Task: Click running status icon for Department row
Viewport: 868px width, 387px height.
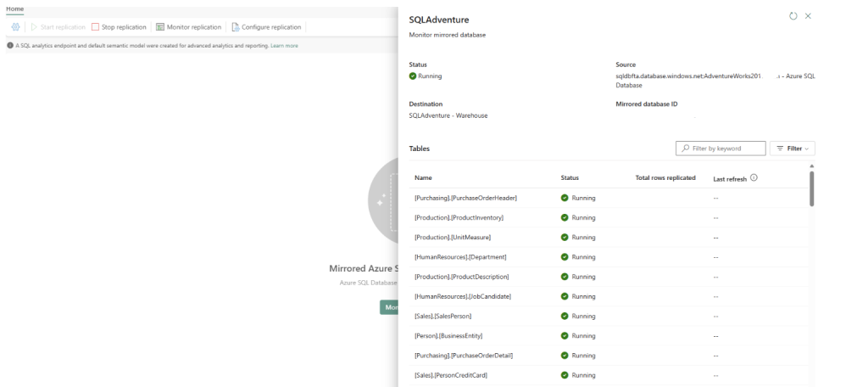Action: click(x=565, y=256)
